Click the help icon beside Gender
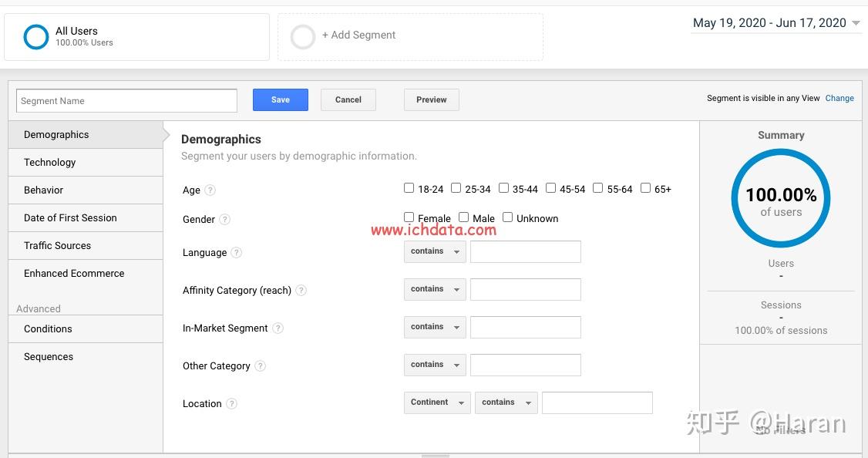The width and height of the screenshot is (868, 458). point(224,219)
